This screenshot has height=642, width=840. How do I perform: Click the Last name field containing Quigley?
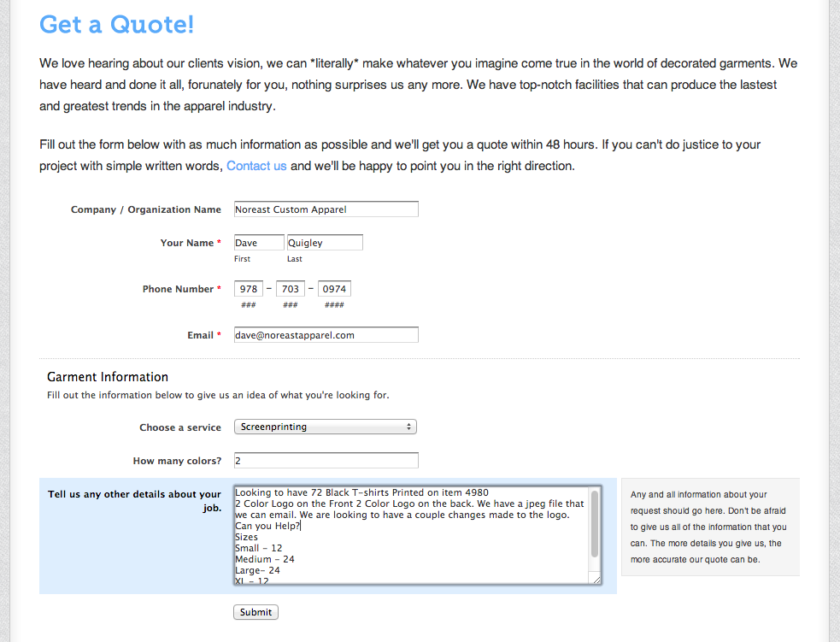point(325,242)
